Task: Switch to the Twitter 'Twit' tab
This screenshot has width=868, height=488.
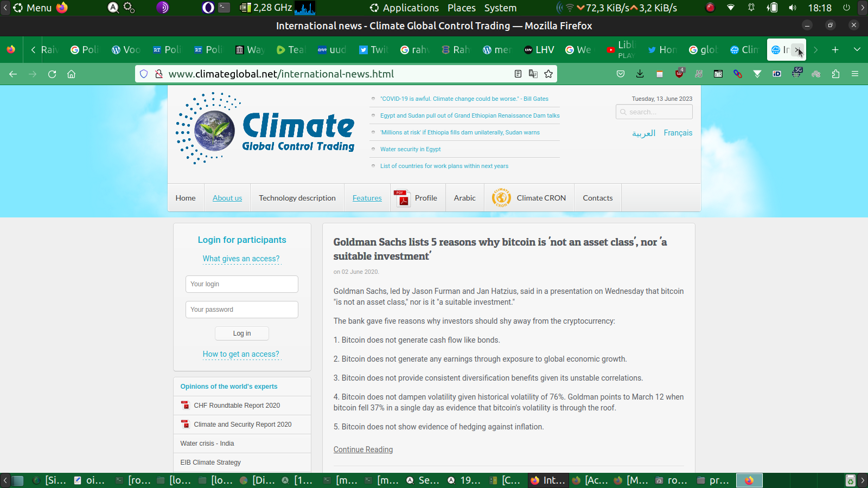Action: tap(374, 50)
